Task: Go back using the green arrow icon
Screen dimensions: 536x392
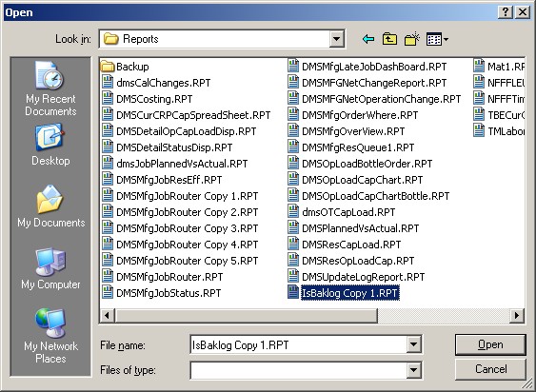Action: (x=368, y=39)
